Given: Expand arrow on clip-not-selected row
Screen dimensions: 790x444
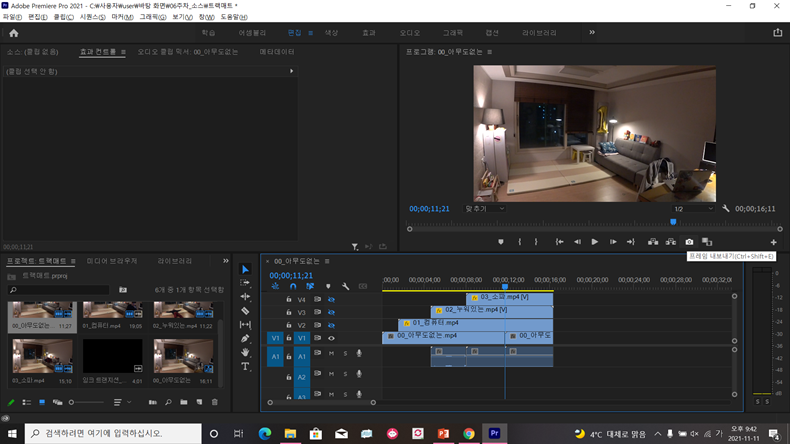Looking at the screenshot, I should click(291, 71).
